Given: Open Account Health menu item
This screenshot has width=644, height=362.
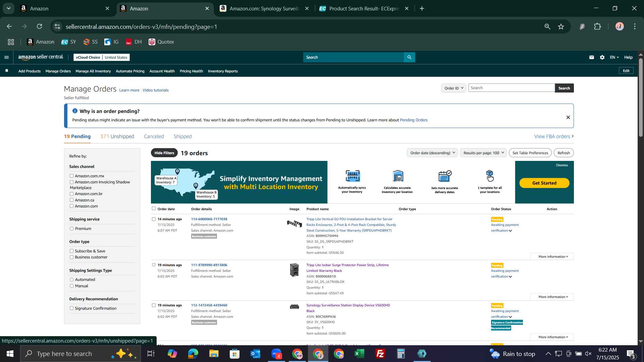Looking at the screenshot, I should [x=162, y=71].
